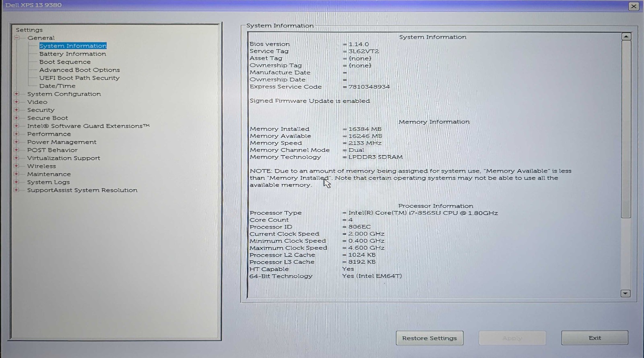This screenshot has width=644, height=358.
Task: Expand the Video settings node
Action: pyautogui.click(x=17, y=102)
